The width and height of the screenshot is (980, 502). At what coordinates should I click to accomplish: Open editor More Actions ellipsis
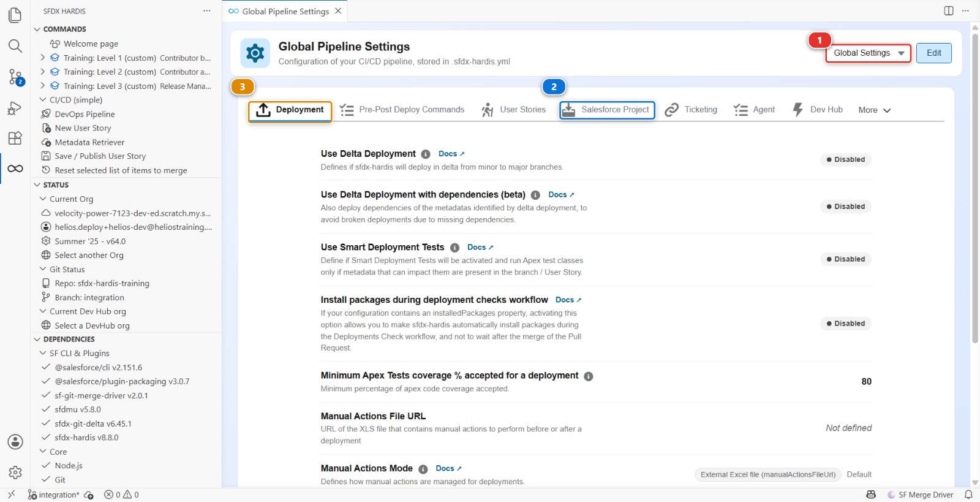coord(966,11)
